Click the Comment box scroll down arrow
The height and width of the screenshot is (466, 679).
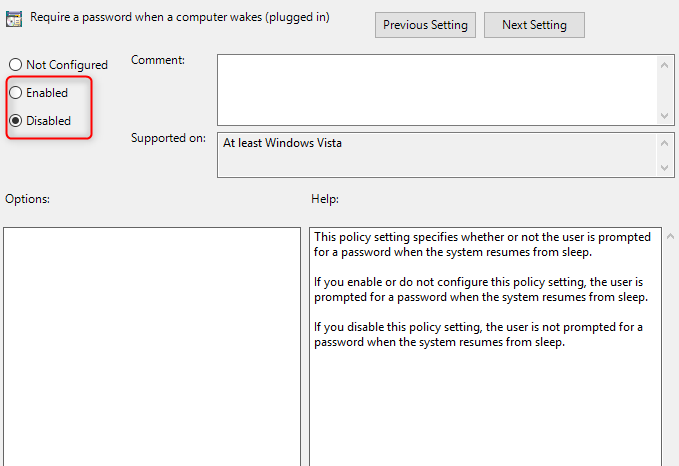[x=664, y=116]
